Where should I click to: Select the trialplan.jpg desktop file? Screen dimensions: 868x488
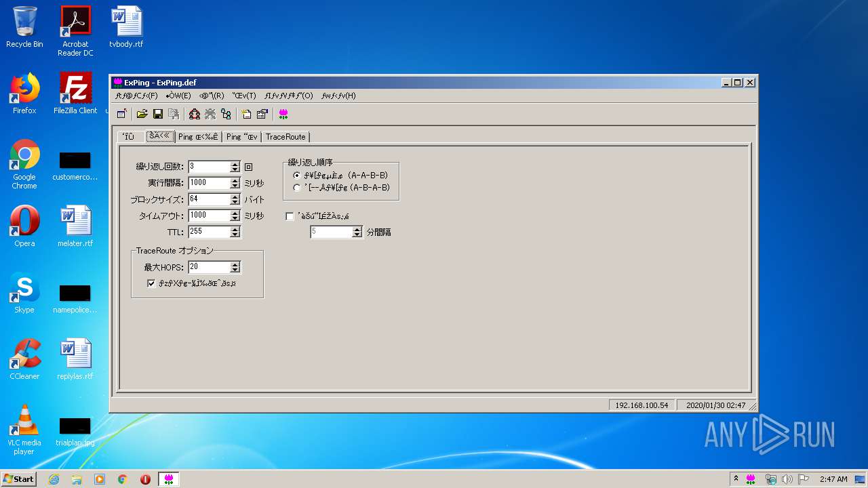75,432
